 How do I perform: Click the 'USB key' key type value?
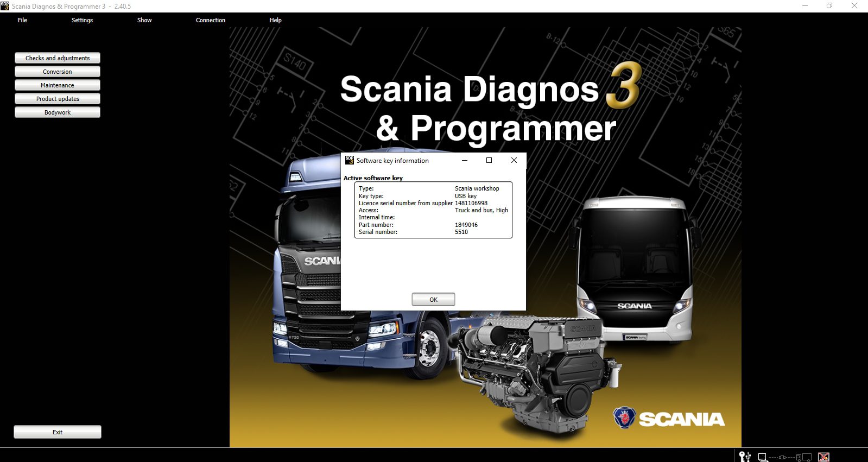pyautogui.click(x=466, y=196)
